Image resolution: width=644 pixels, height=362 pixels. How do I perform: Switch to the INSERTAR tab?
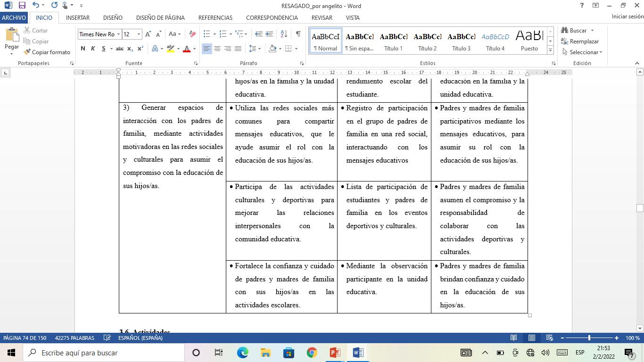pyautogui.click(x=78, y=17)
